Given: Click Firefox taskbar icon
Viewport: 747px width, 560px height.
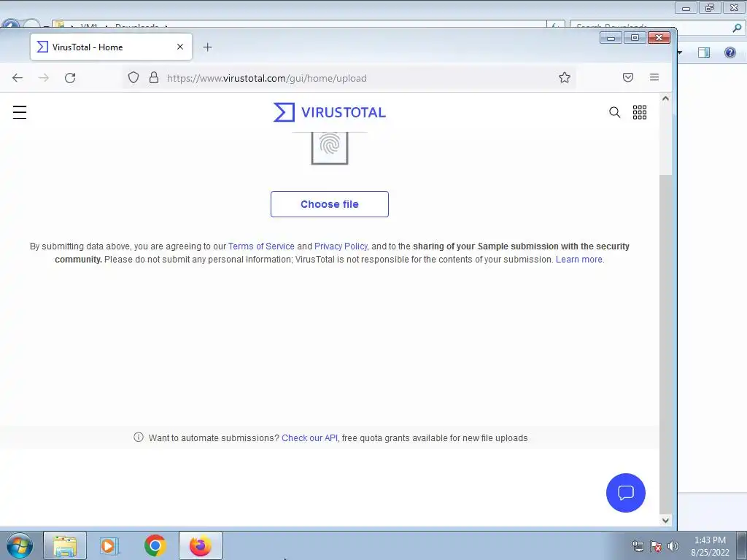Looking at the screenshot, I should coord(201,545).
